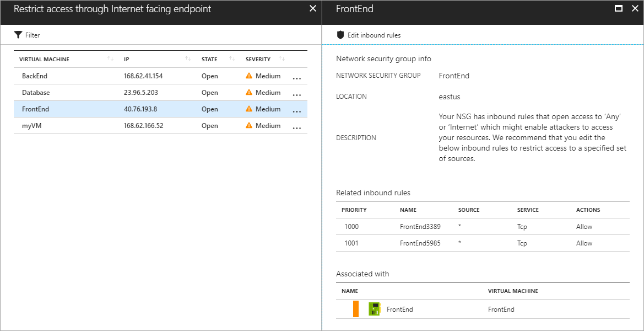Open the FrontEnd5985 inbound rule
Viewport: 644px width, 331px height.
[x=420, y=243]
